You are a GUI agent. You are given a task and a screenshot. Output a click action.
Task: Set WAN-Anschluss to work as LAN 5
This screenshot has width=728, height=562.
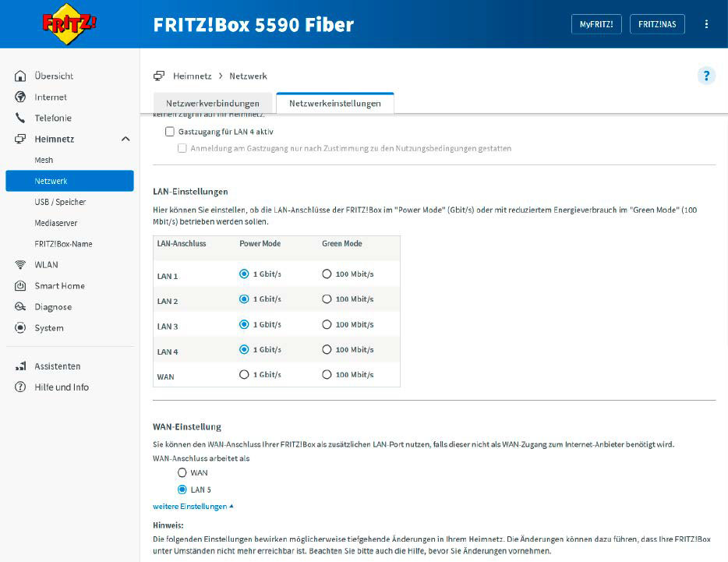click(182, 490)
